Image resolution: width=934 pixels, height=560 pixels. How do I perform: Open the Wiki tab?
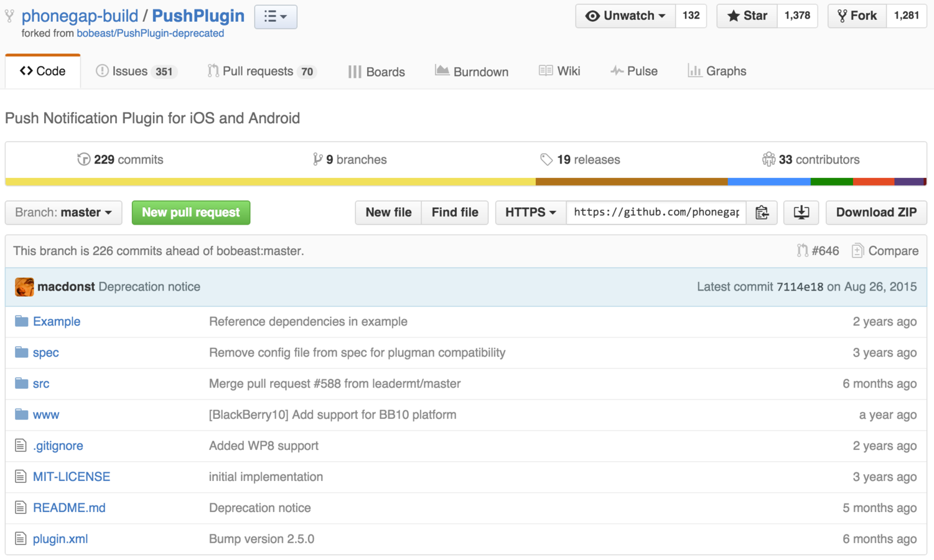559,71
